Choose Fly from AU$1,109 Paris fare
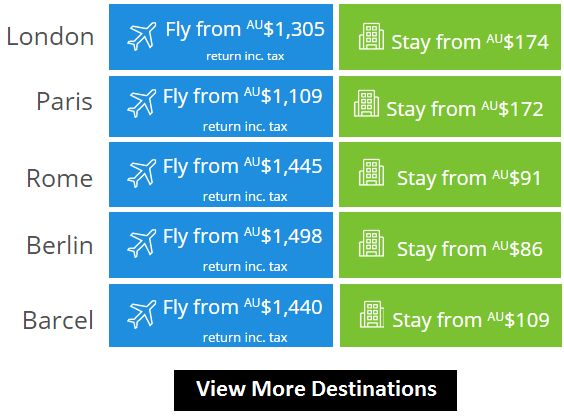 point(221,106)
